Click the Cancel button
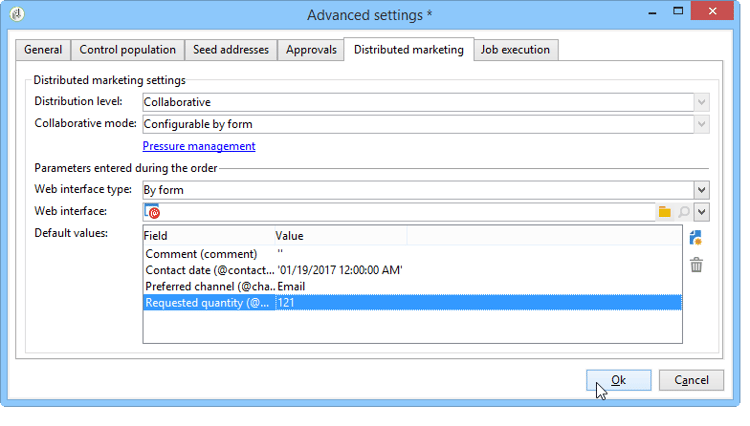 (691, 380)
